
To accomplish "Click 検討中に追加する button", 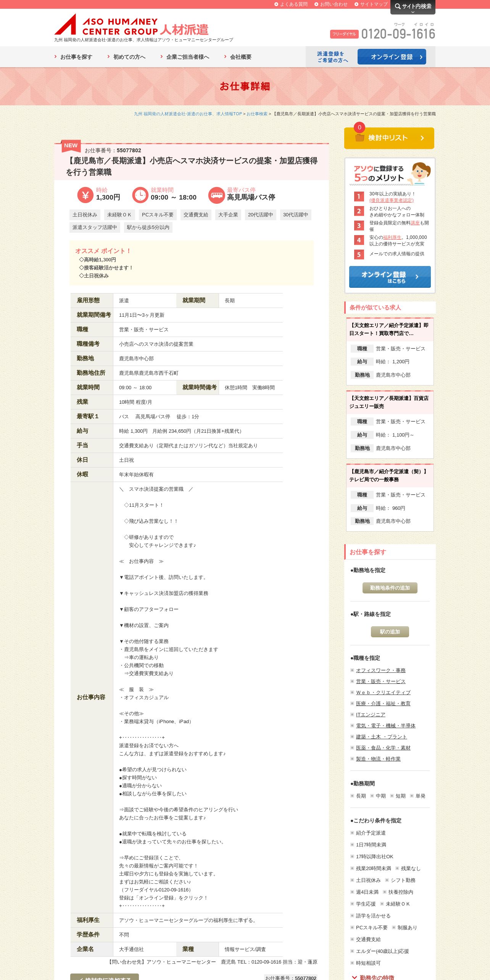I will (x=105, y=977).
